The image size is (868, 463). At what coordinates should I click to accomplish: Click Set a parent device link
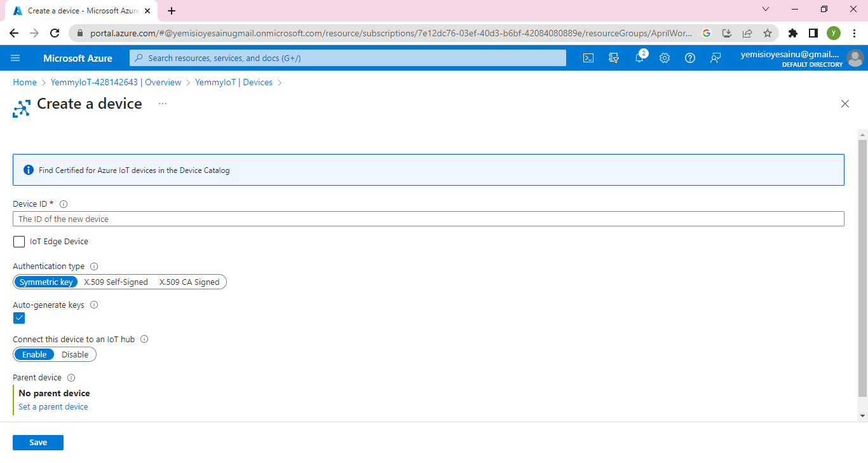coord(53,407)
